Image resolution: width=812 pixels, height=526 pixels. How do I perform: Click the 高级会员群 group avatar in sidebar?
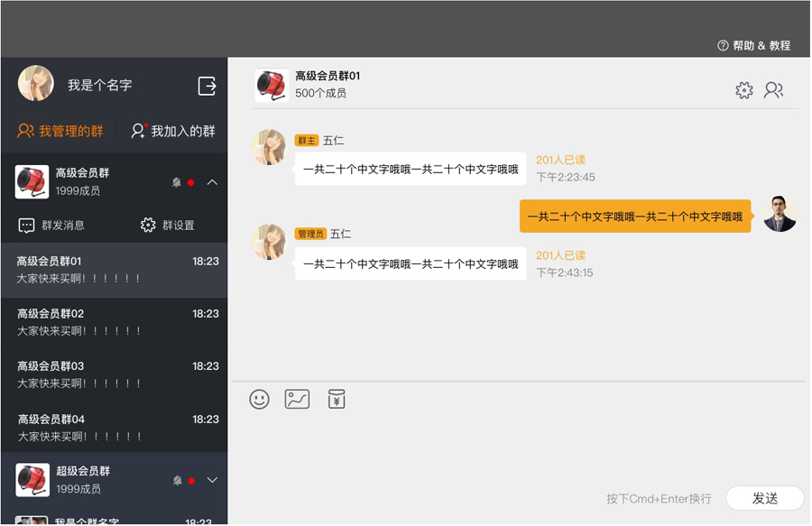tap(32, 181)
